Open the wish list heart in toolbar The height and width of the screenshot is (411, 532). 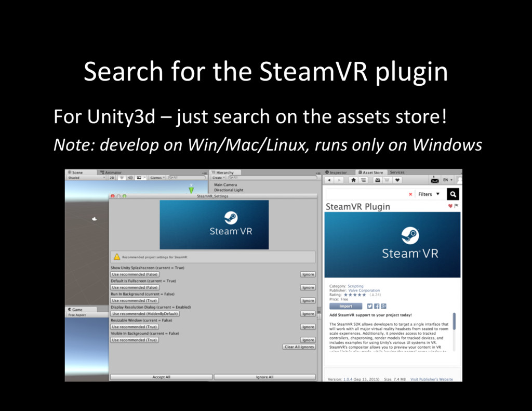(397, 180)
